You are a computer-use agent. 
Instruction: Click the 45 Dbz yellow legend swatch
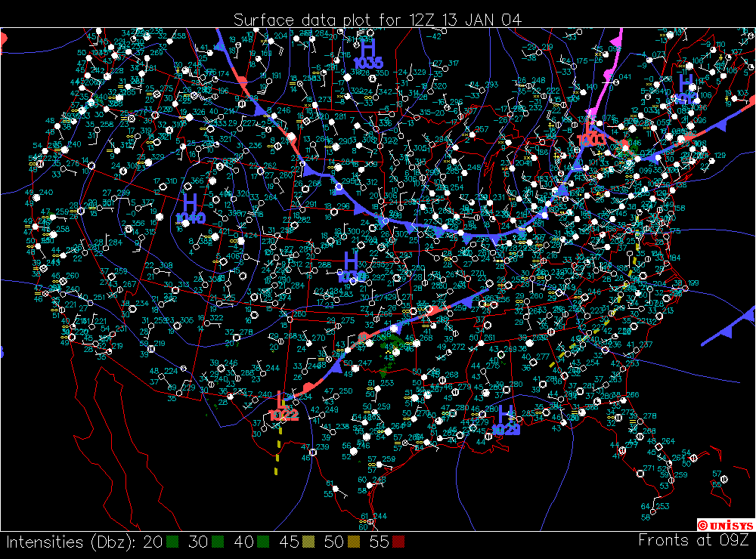(x=308, y=542)
